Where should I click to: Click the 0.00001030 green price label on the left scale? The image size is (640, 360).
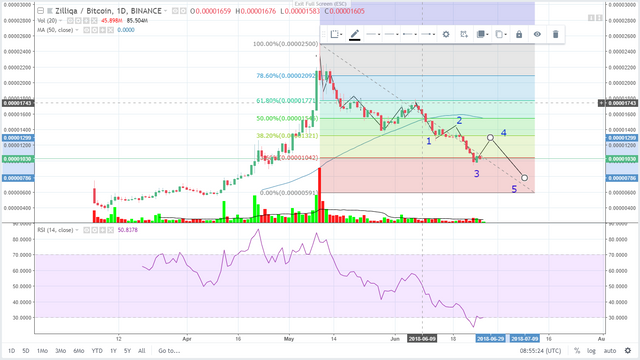[x=18, y=159]
